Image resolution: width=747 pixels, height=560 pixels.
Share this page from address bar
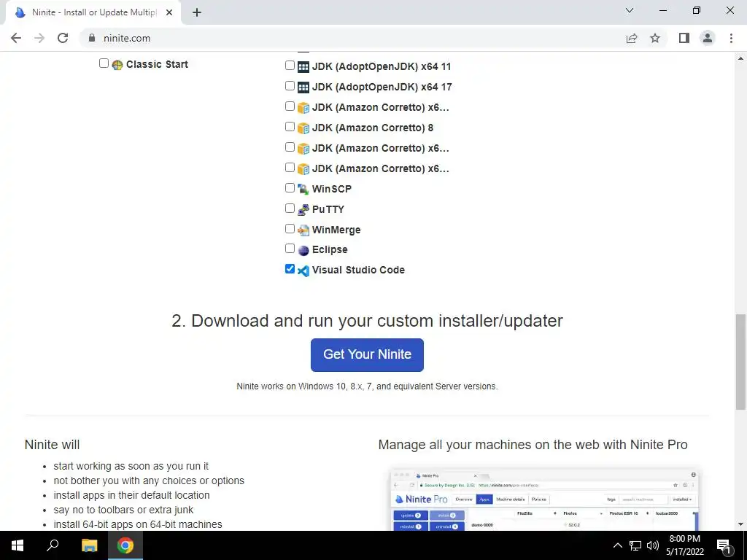tap(632, 38)
